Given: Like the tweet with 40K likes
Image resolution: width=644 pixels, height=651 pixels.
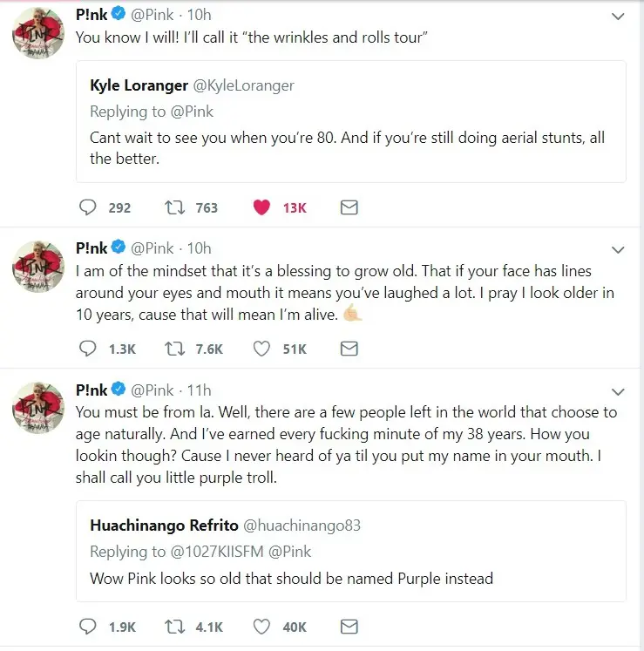Looking at the screenshot, I should (x=261, y=627).
